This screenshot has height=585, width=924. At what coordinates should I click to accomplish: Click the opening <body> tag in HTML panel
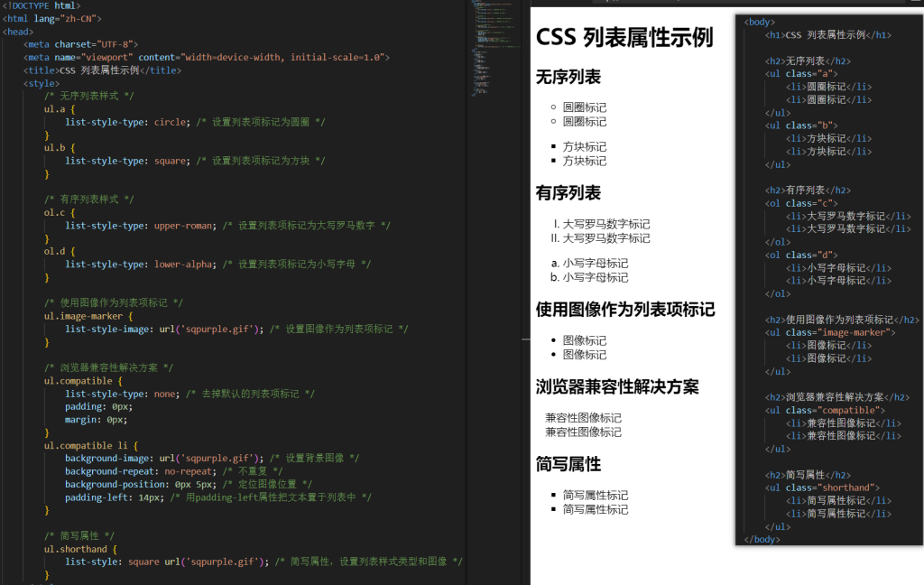(x=760, y=22)
